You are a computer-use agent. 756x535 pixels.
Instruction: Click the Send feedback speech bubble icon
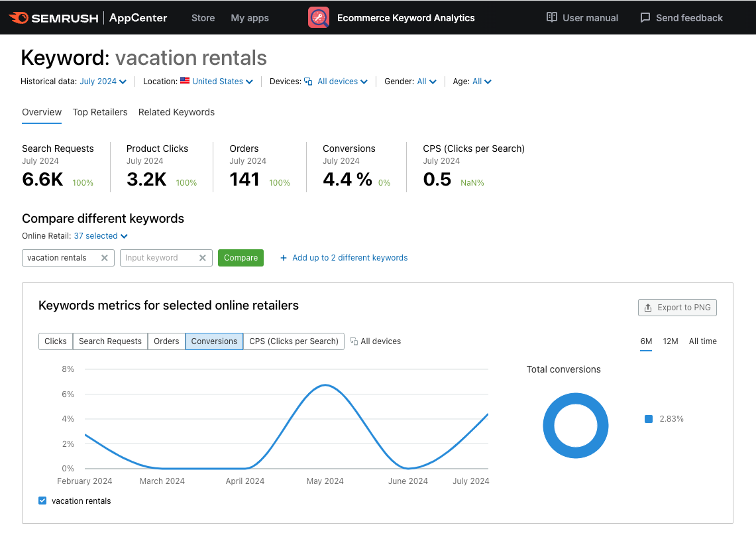click(x=645, y=17)
